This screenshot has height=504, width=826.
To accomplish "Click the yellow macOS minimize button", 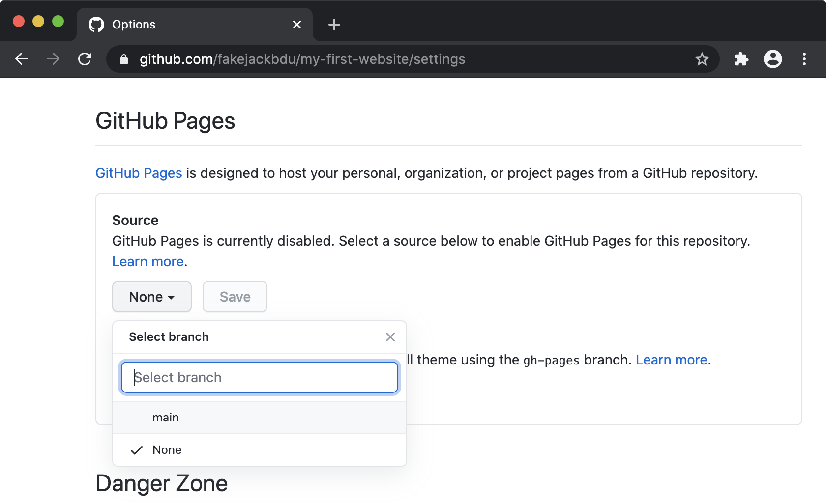I will [38, 21].
